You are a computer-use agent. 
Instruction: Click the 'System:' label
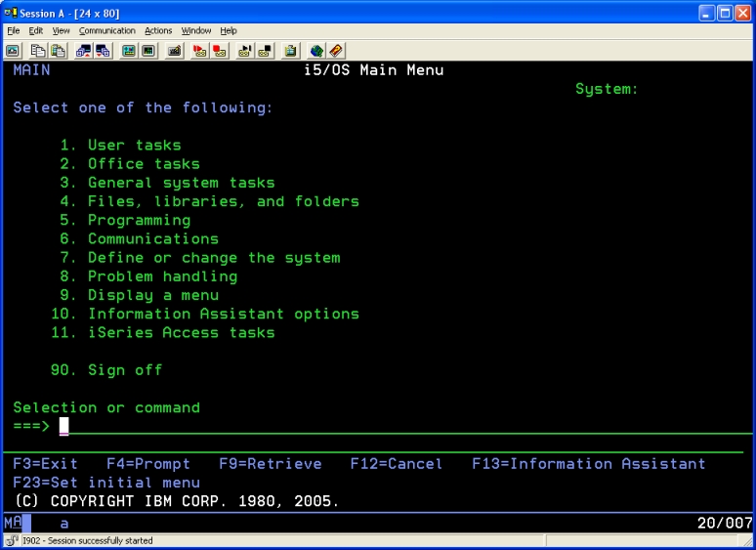pyautogui.click(x=607, y=89)
